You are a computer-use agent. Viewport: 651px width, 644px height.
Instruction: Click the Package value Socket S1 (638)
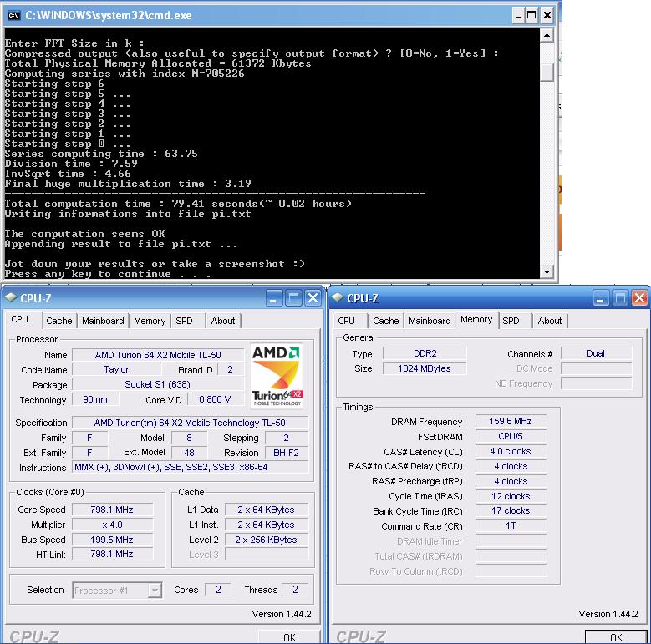[x=158, y=384]
